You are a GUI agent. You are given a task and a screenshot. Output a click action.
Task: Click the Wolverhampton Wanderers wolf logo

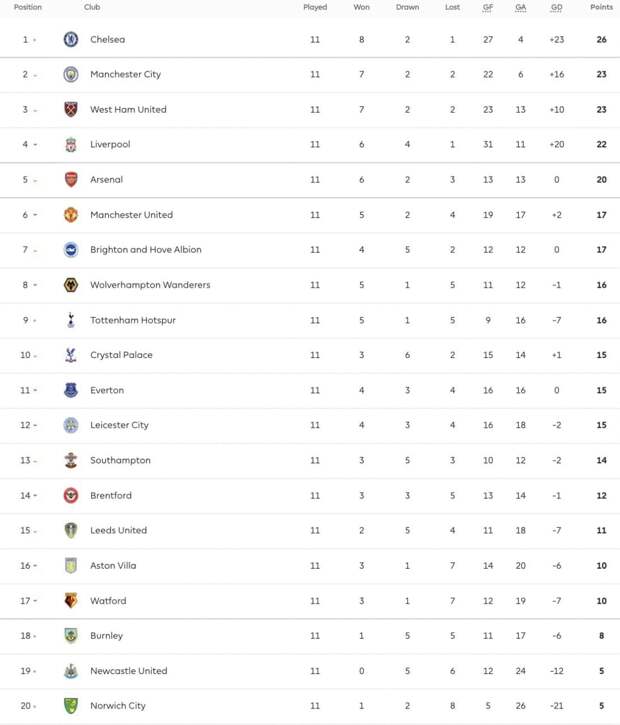pyautogui.click(x=71, y=285)
